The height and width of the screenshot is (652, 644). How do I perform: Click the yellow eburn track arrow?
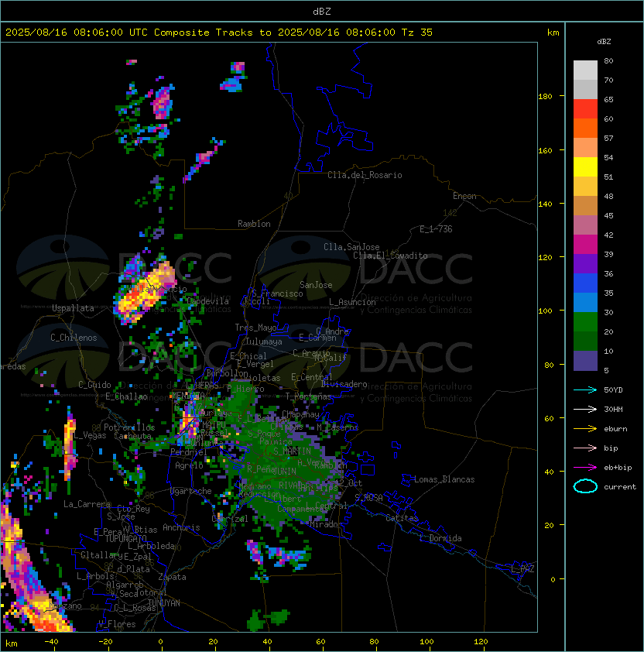pyautogui.click(x=585, y=429)
